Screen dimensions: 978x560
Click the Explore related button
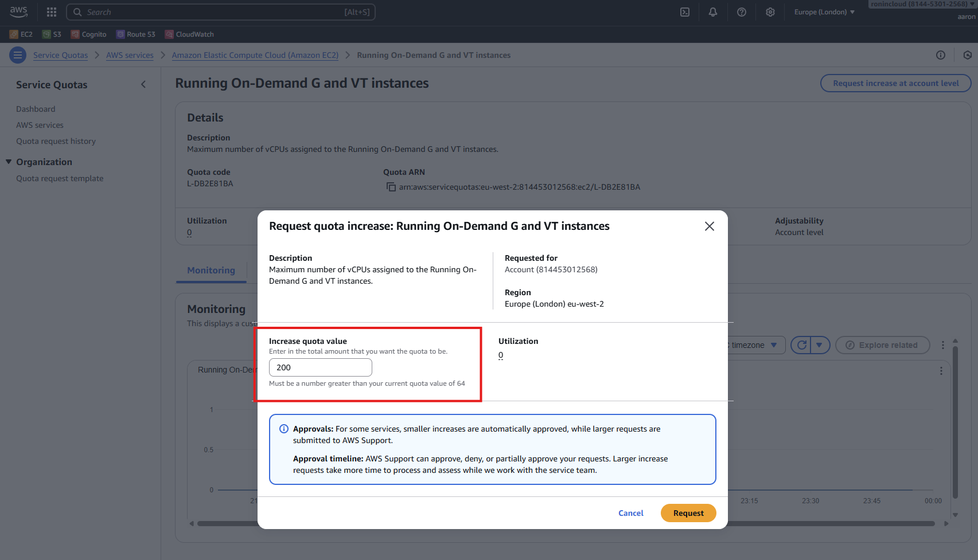[x=882, y=345]
